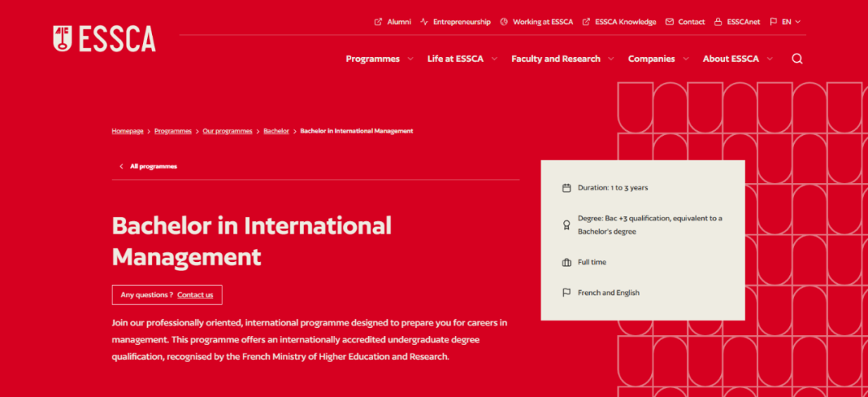Click the envelope icon beside Contact
The width and height of the screenshot is (868, 397).
(x=669, y=23)
